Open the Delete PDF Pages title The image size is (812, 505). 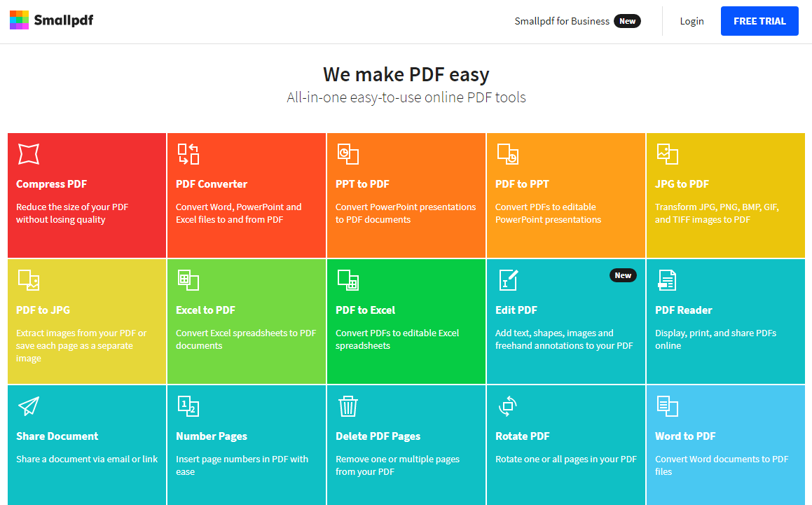378,436
